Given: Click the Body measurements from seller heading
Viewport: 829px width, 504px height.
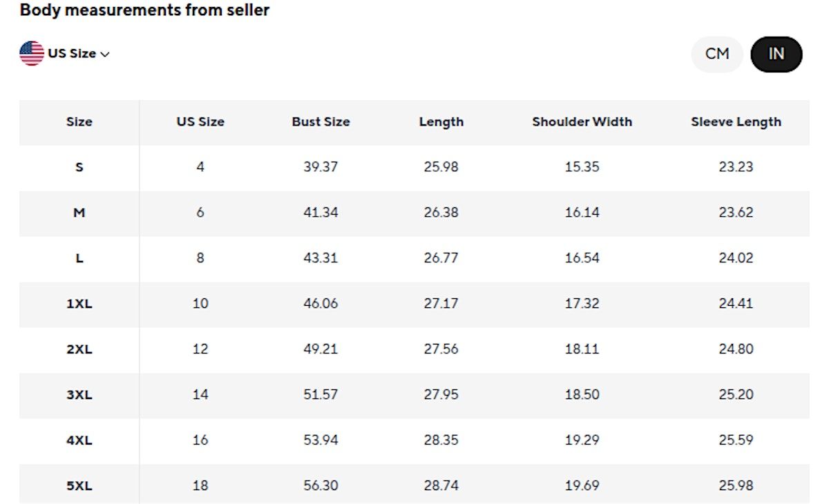Looking at the screenshot, I should (x=144, y=10).
